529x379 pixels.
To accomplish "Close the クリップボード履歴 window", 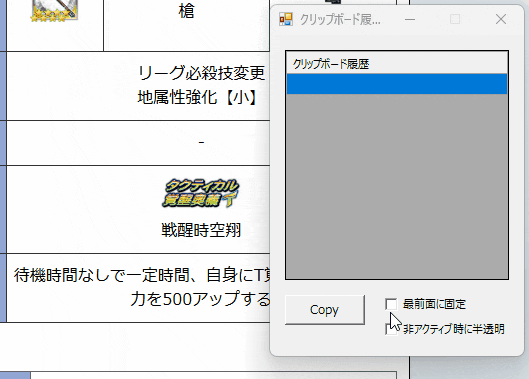I will [501, 19].
